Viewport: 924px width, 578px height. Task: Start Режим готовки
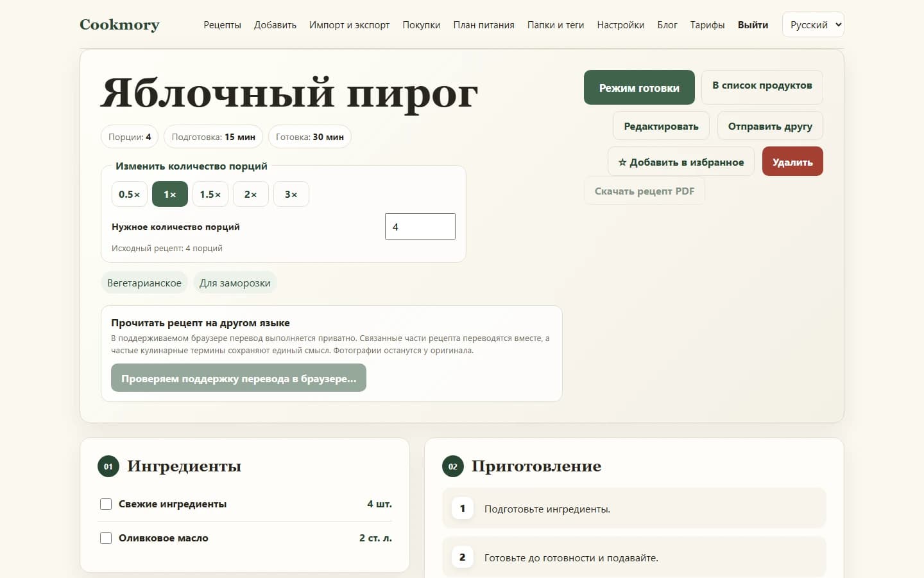click(x=639, y=87)
